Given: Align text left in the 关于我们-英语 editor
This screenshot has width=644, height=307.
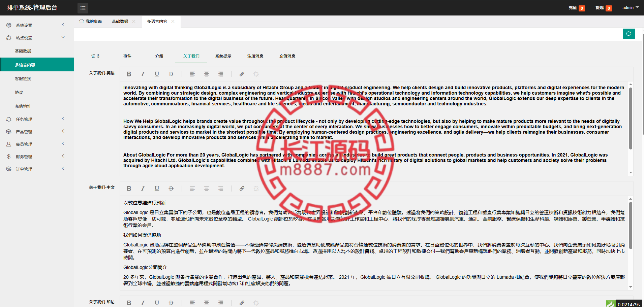Looking at the screenshot, I should [x=192, y=74].
